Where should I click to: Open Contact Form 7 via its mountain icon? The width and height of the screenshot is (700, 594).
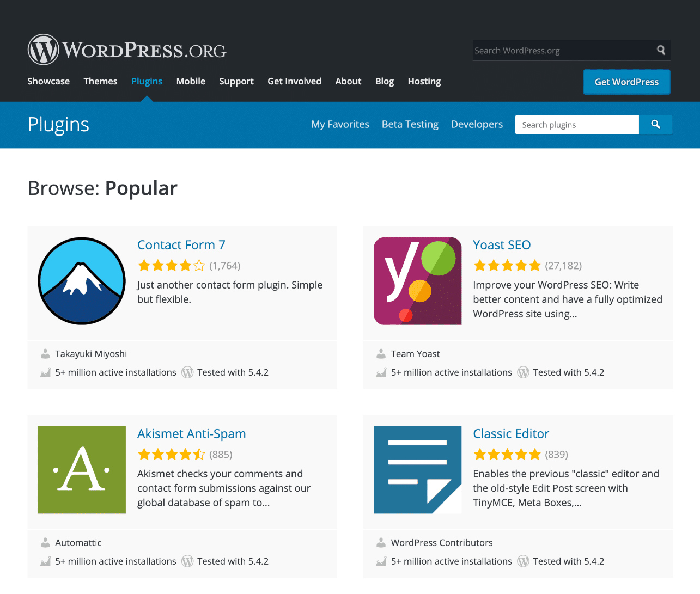[81, 280]
